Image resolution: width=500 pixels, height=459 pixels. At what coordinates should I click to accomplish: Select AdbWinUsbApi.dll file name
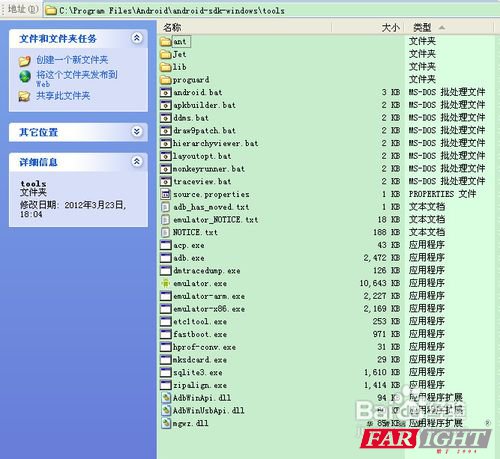tap(209, 411)
